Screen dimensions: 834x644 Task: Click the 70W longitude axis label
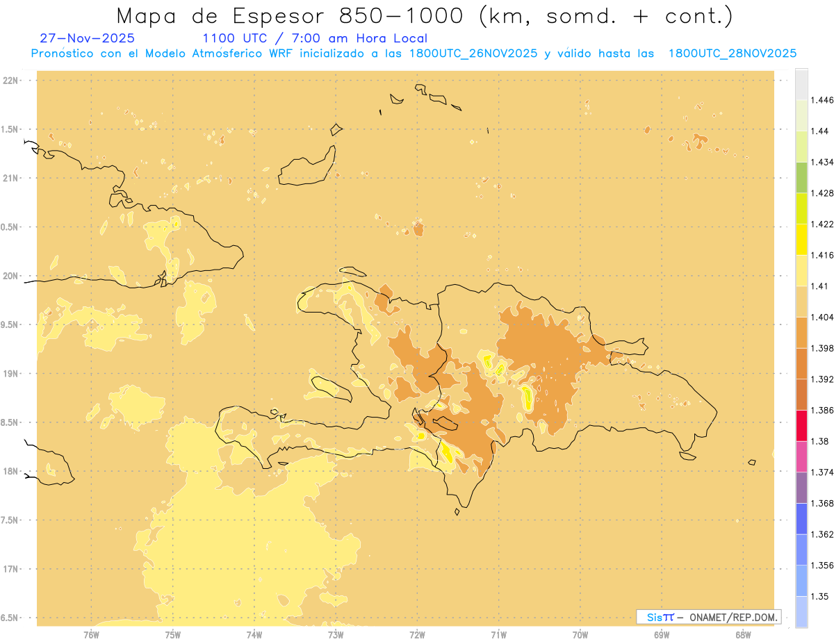580,635
